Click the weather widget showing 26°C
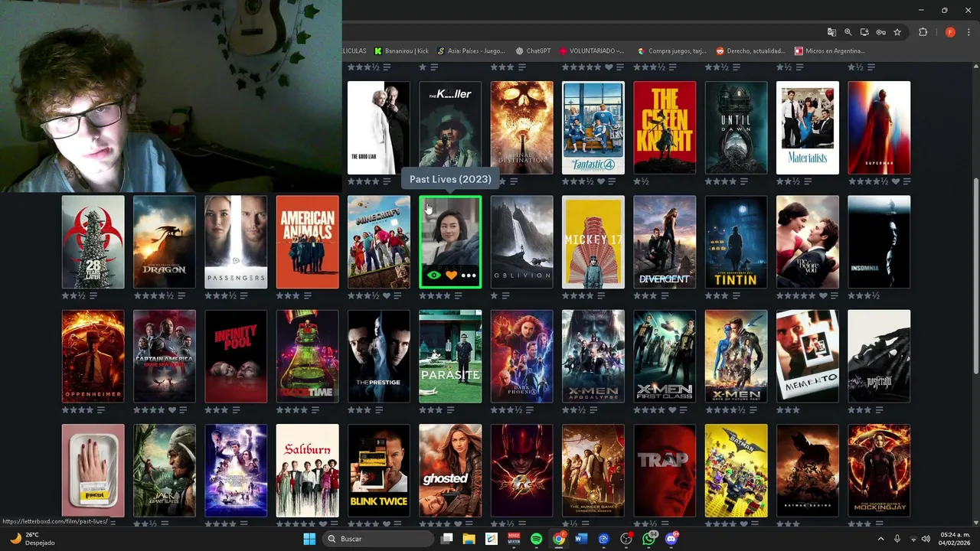Screen dimensions: 980x551 (31, 539)
